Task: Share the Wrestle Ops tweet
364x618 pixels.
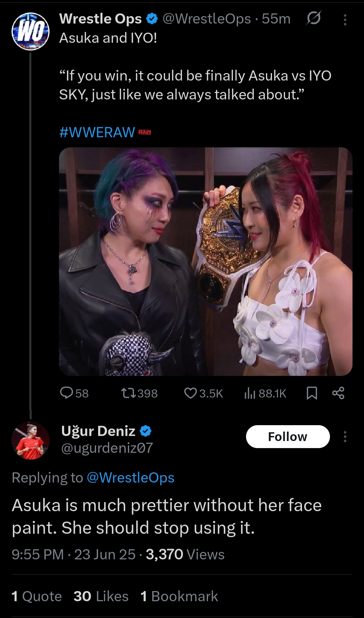Action: pyautogui.click(x=338, y=393)
